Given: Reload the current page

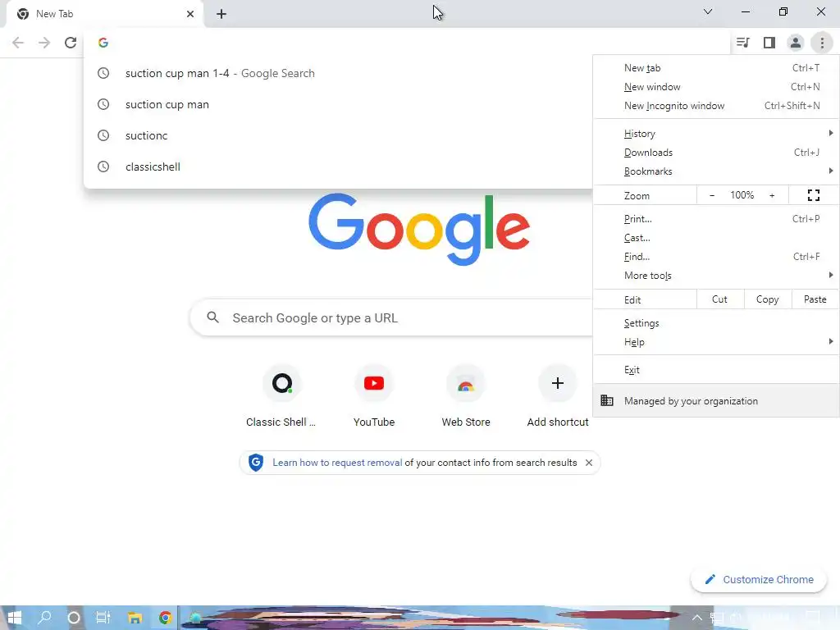Looking at the screenshot, I should 71,43.
